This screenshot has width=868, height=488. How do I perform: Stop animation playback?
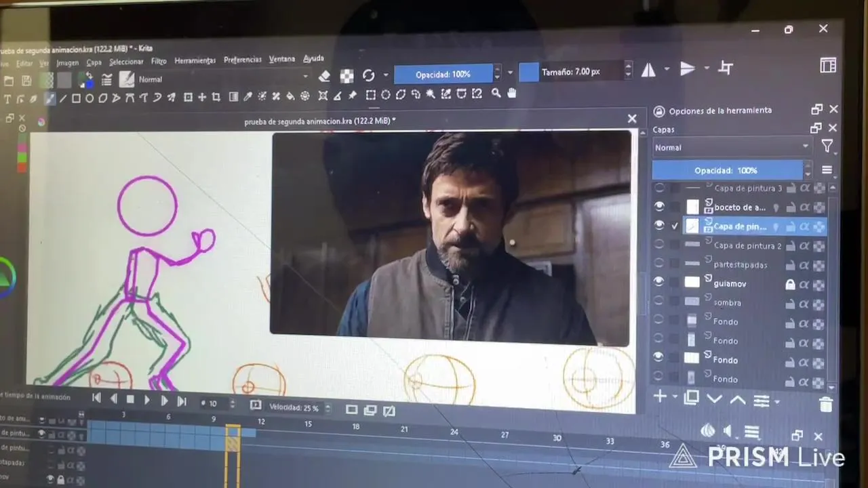click(x=130, y=400)
